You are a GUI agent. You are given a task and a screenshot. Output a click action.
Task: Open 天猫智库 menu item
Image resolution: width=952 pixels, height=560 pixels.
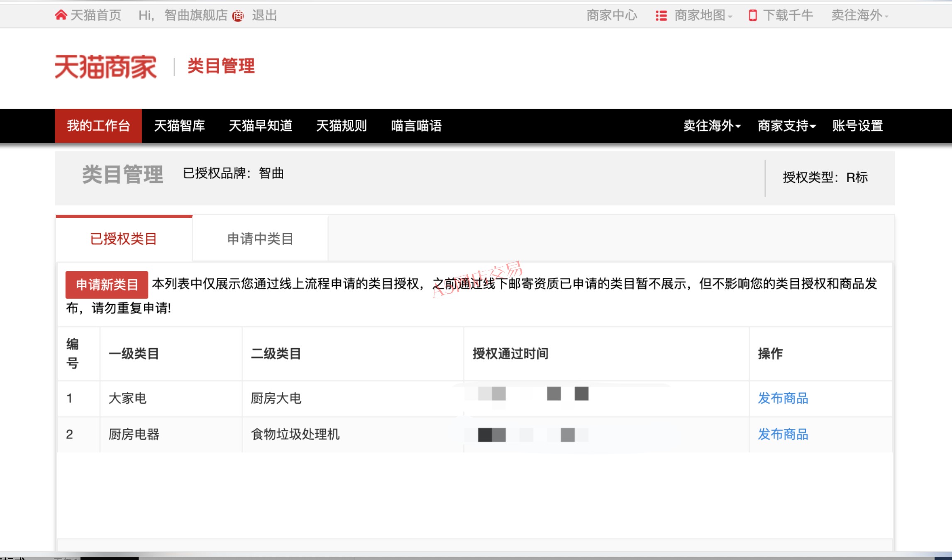click(180, 126)
